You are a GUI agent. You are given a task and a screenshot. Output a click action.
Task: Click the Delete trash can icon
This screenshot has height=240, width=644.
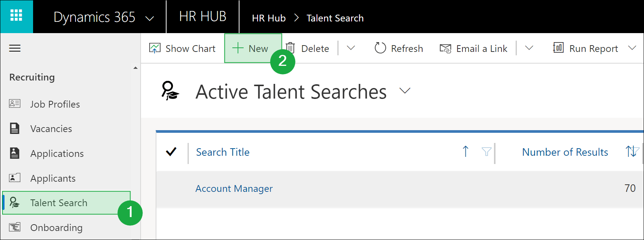tap(290, 48)
